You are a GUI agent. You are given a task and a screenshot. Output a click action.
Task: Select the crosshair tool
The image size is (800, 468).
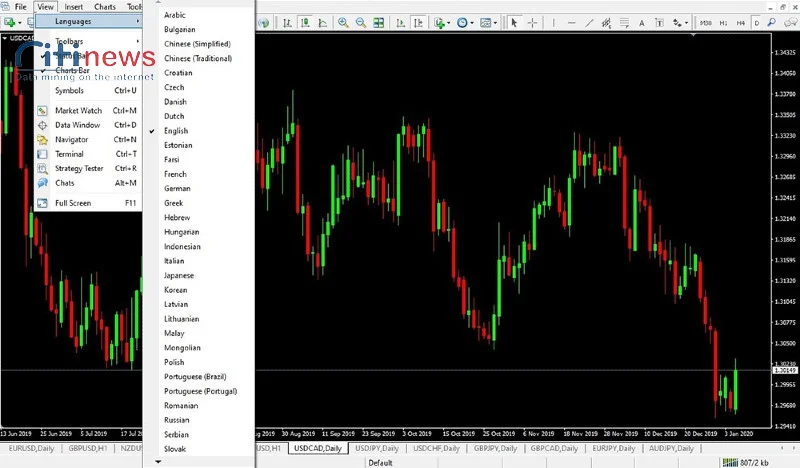pos(532,22)
